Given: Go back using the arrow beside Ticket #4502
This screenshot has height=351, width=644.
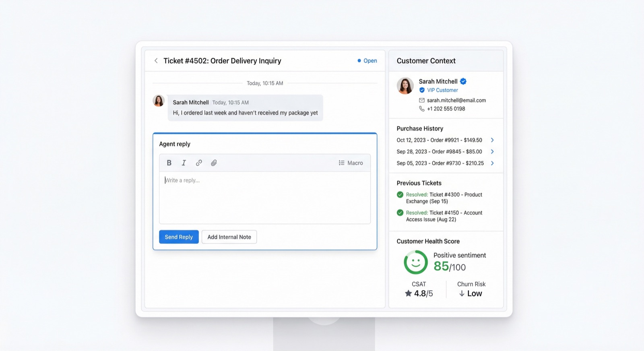Looking at the screenshot, I should 156,61.
